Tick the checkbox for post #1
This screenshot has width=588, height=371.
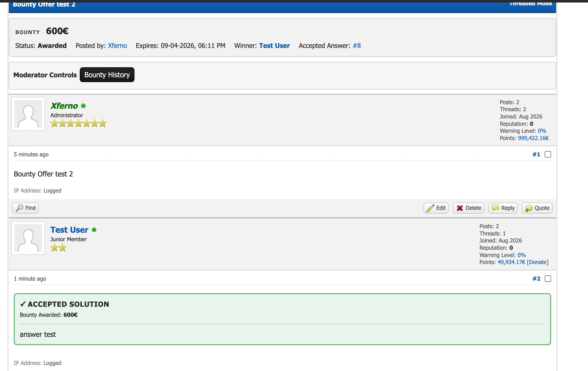[548, 154]
